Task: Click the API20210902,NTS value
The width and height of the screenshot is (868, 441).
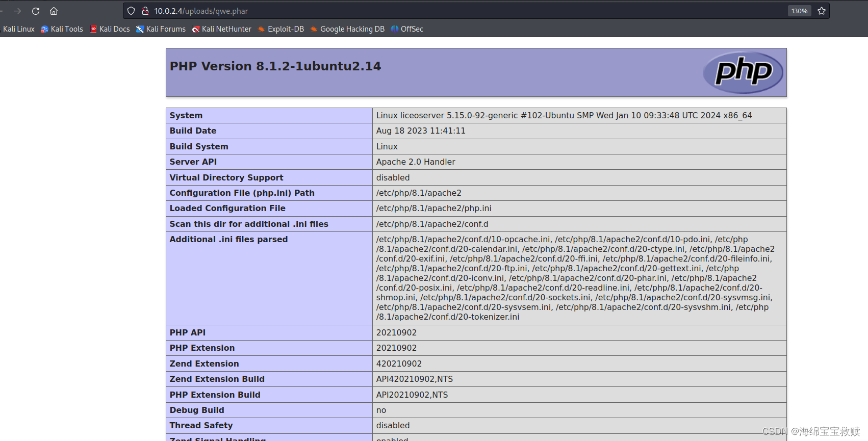Action: pos(412,395)
